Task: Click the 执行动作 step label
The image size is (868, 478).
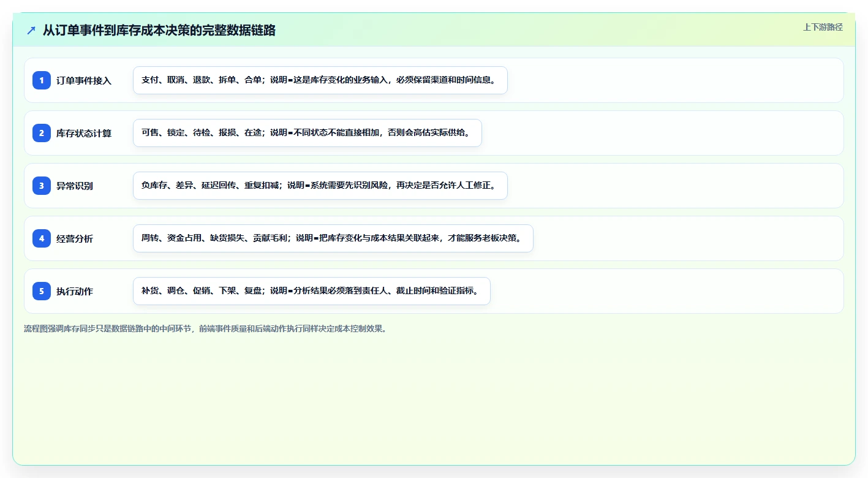Action: 75,291
